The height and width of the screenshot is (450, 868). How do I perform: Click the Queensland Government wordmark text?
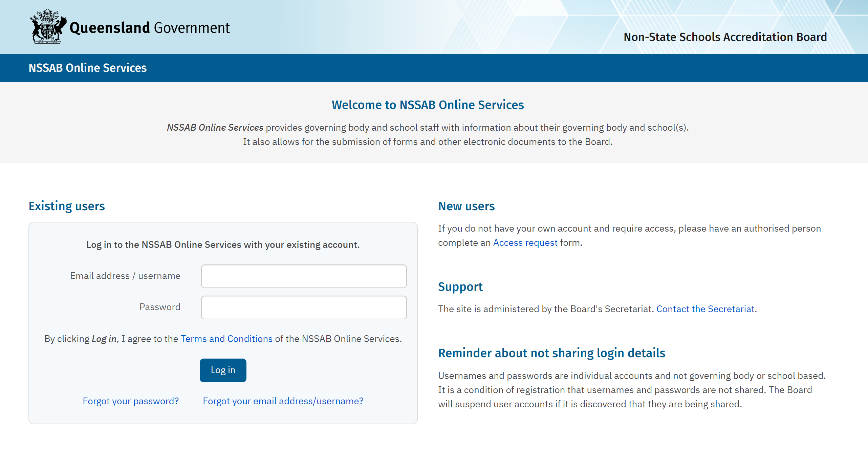coord(149,28)
